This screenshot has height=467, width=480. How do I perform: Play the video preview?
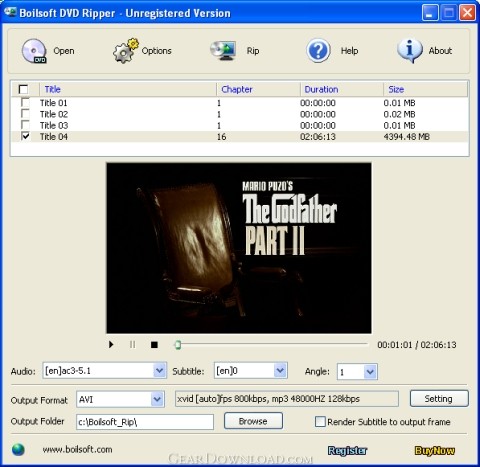pos(111,344)
